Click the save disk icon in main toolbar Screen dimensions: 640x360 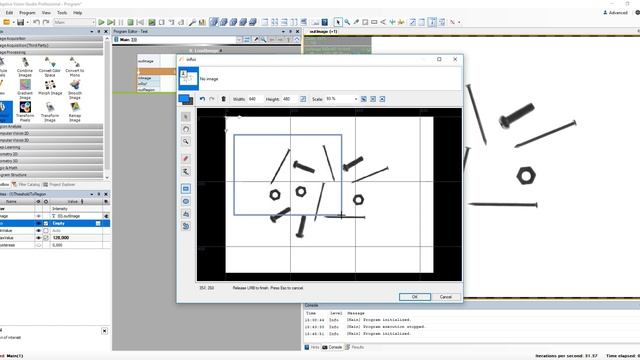(x=20, y=22)
